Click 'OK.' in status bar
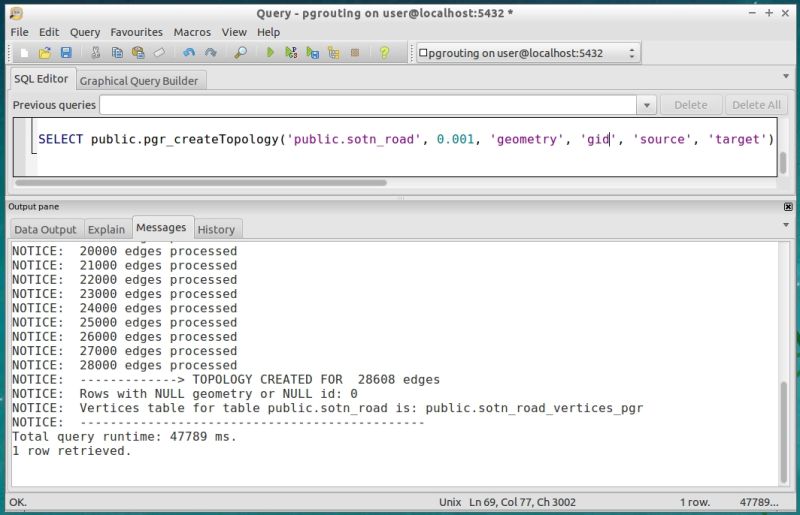Image resolution: width=800 pixels, height=515 pixels. pos(18,502)
